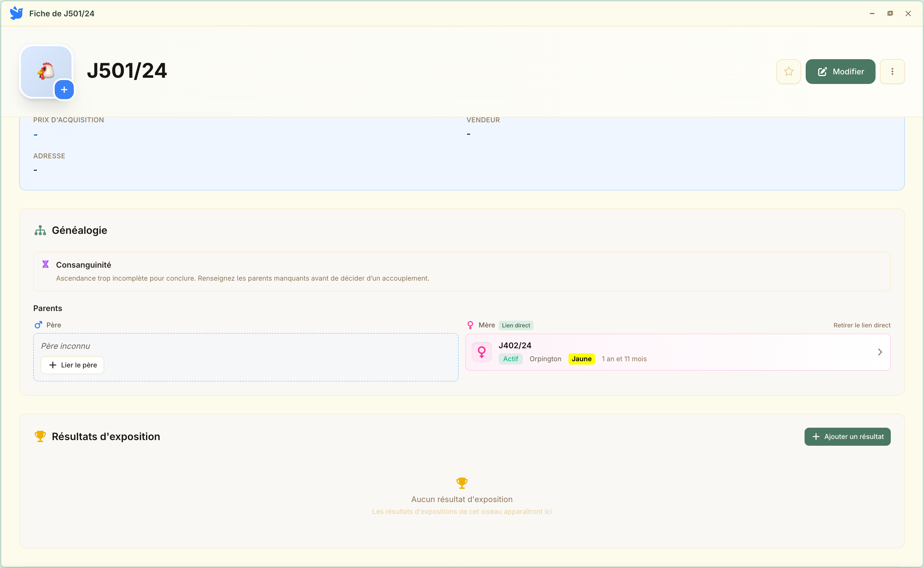Click Lier le père button
This screenshot has width=924, height=568.
(x=72, y=365)
